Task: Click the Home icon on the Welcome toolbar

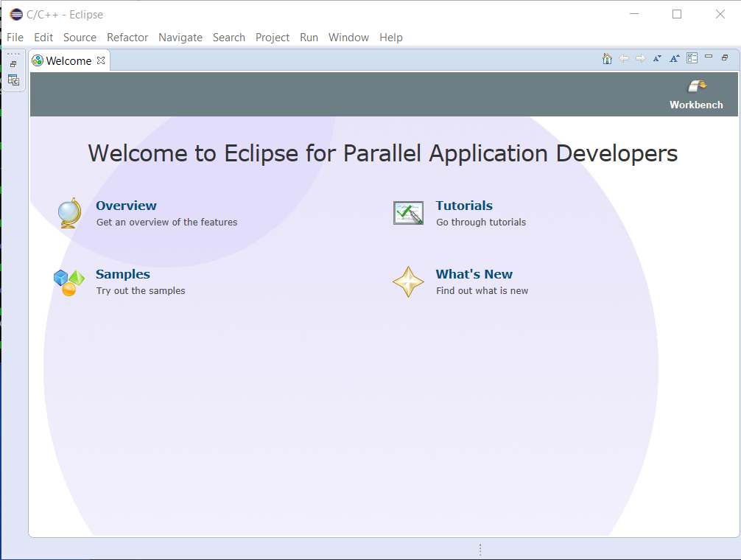Action: click(607, 57)
